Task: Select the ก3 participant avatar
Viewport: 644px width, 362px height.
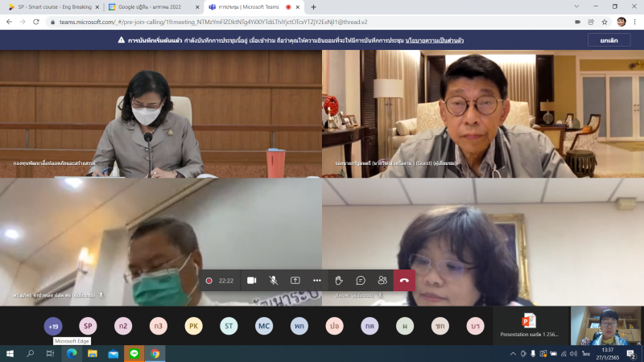Action: 159,327
